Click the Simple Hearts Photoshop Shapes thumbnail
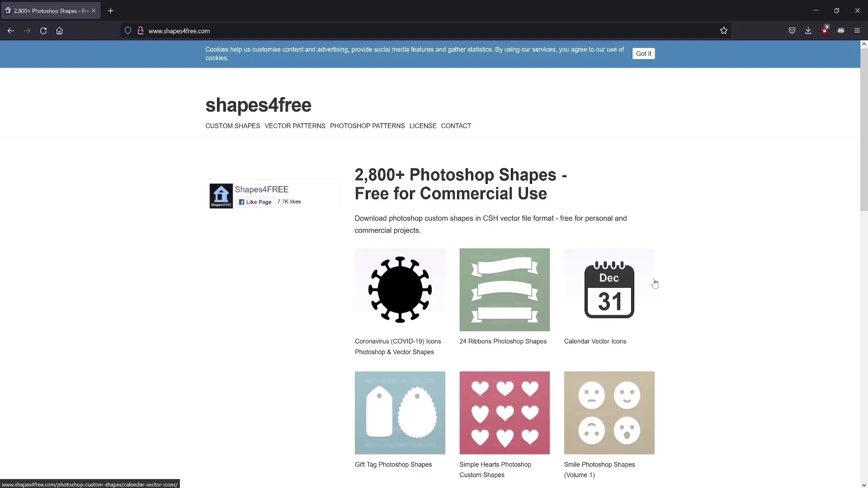 pos(505,413)
